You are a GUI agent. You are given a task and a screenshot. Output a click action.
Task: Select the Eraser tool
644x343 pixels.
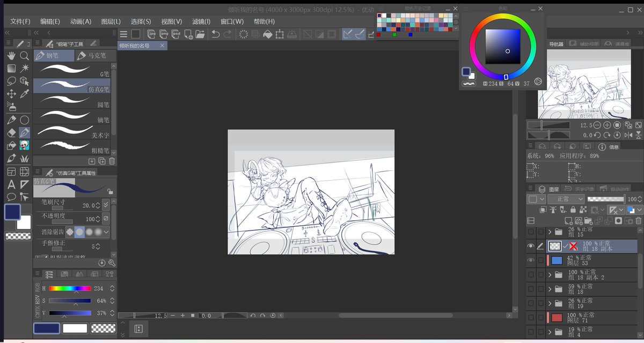pyautogui.click(x=11, y=132)
